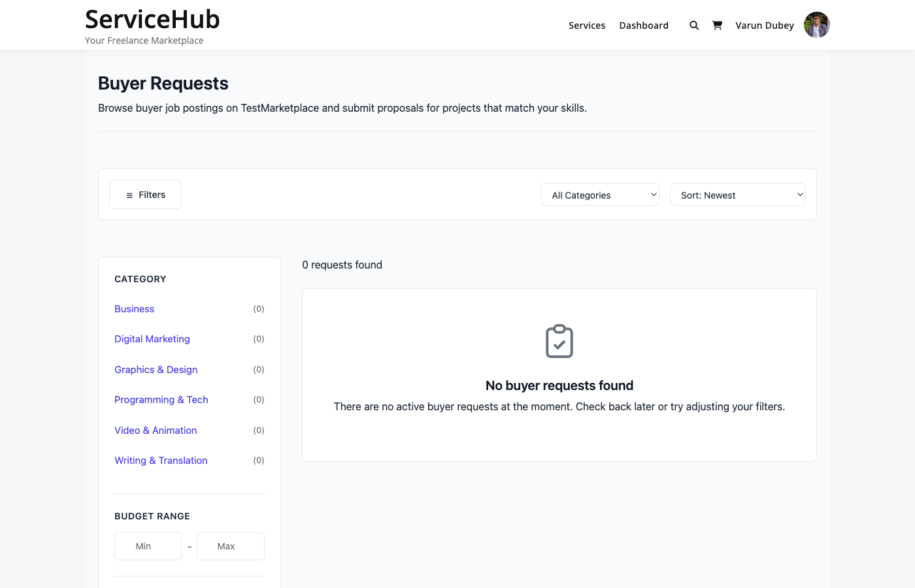
Task: Select the Business category
Action: tap(134, 309)
